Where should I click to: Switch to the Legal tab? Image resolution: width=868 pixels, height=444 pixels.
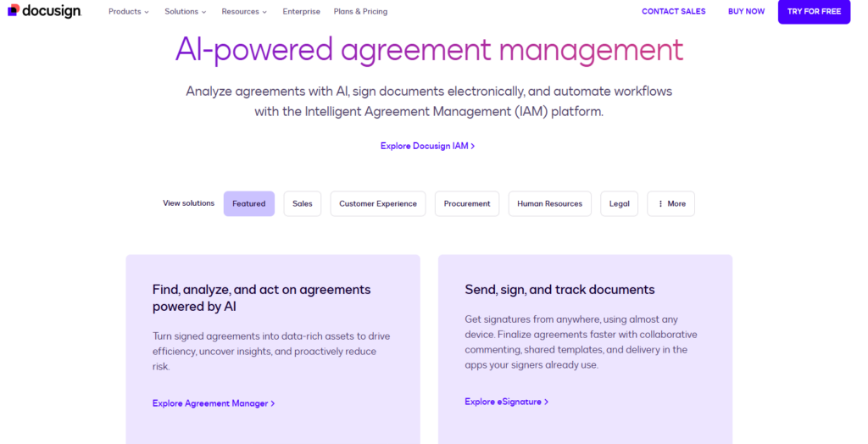pos(619,203)
